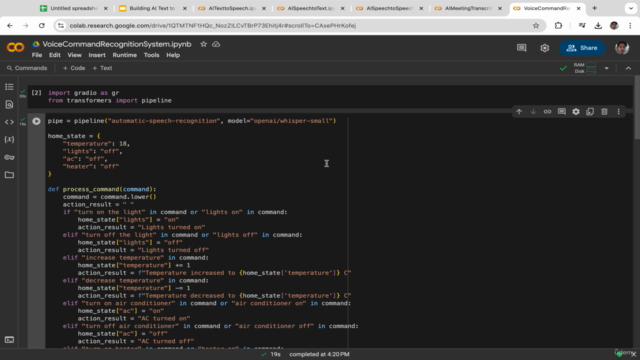The width and height of the screenshot is (640, 360).
Task: Open the File menu
Action: point(37,55)
